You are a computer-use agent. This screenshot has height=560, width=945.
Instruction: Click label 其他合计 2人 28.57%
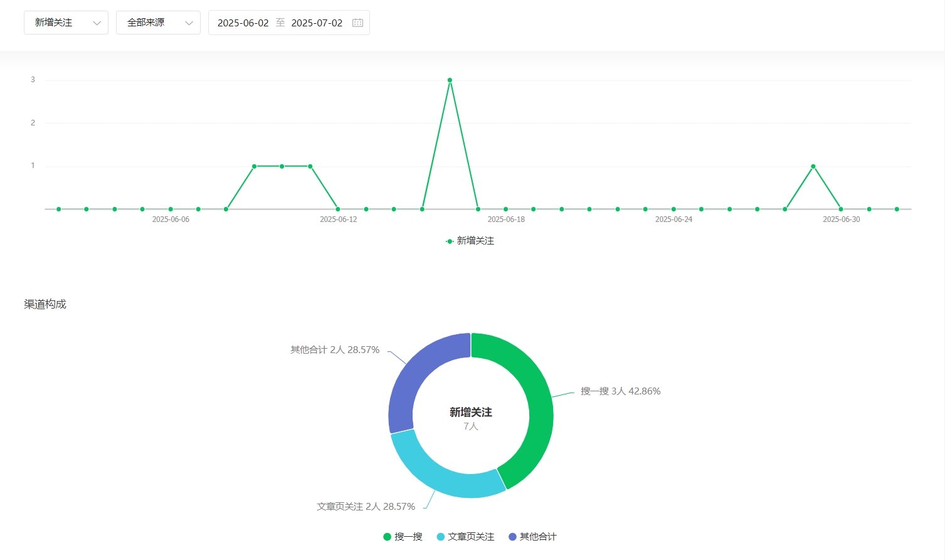pos(335,350)
